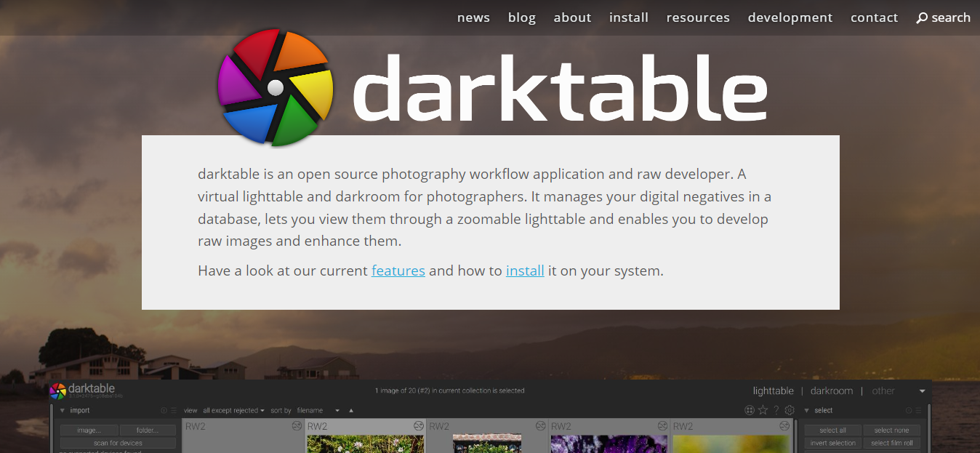This screenshot has width=980, height=453.
Task: Open the 'all except rejected' view dropdown
Action: tap(233, 411)
